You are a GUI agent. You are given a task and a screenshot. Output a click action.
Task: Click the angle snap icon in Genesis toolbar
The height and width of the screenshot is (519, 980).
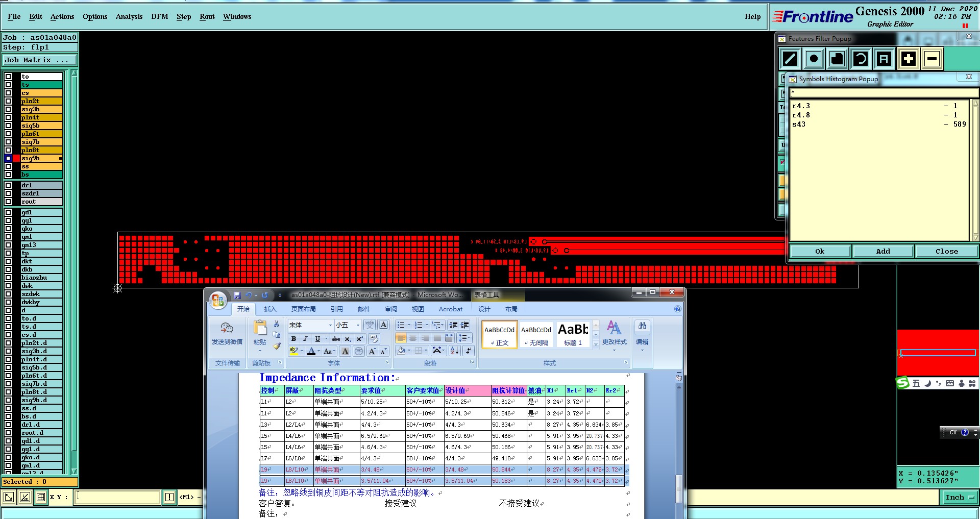point(24,497)
